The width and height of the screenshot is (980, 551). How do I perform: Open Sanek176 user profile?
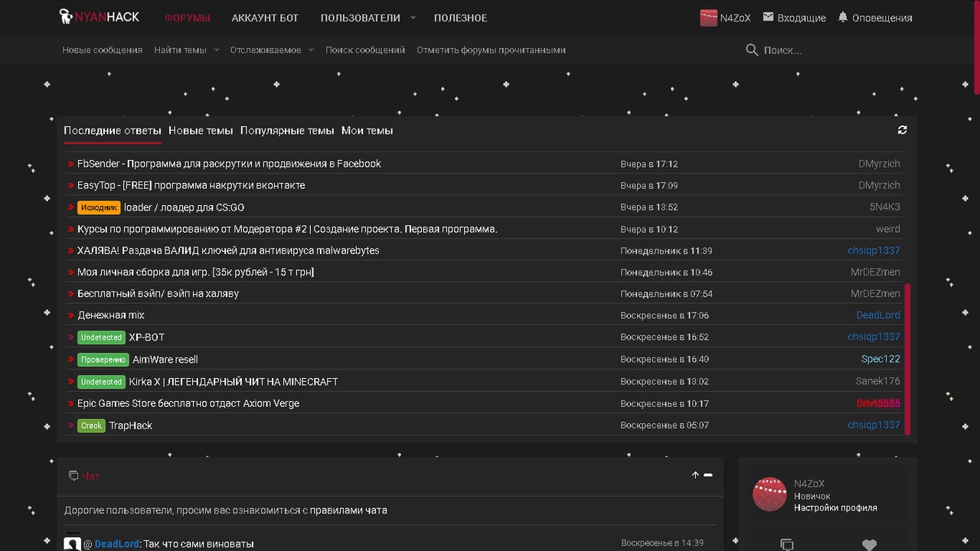tap(878, 381)
